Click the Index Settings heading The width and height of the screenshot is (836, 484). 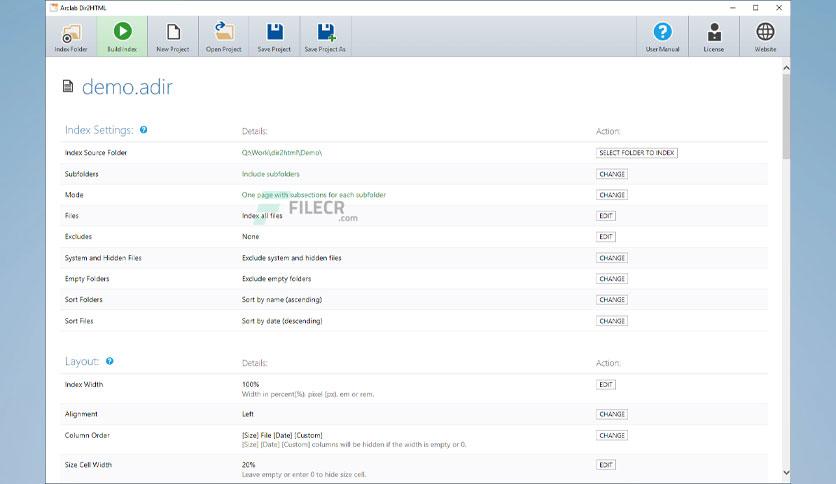(x=99, y=130)
